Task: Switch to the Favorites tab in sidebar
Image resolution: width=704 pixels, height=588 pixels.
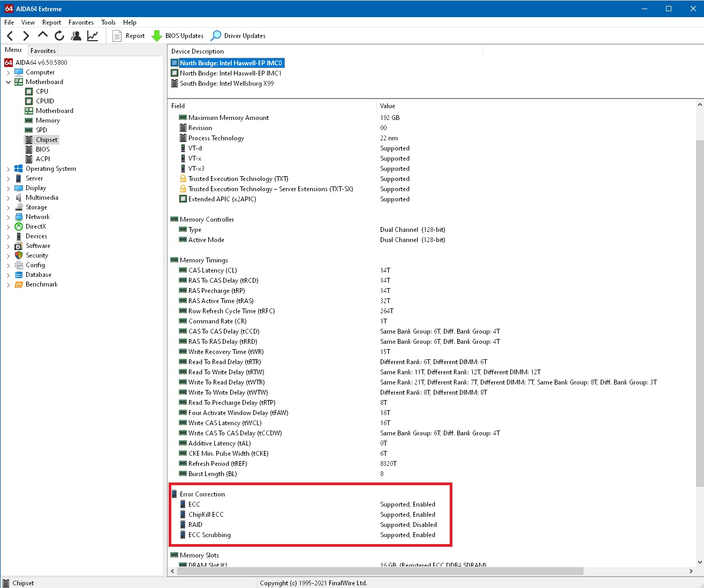Action: (x=43, y=51)
